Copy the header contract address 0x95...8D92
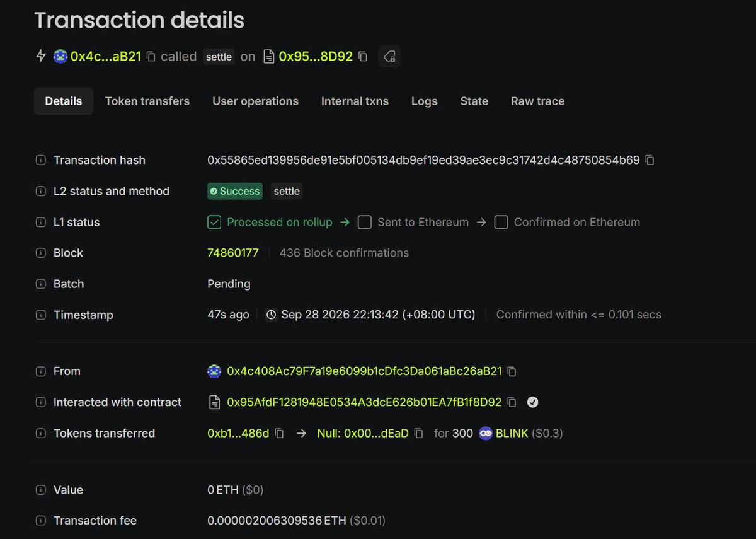 [x=363, y=57]
